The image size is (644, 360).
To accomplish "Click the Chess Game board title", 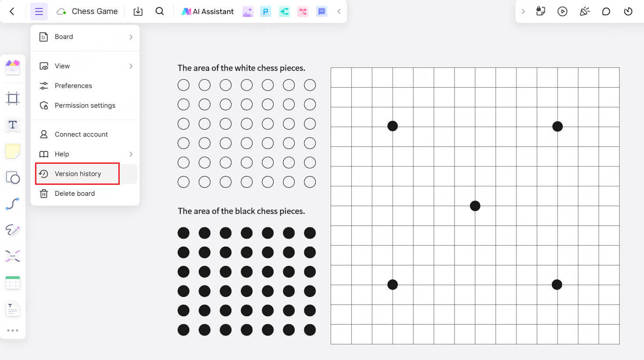I will [x=95, y=11].
